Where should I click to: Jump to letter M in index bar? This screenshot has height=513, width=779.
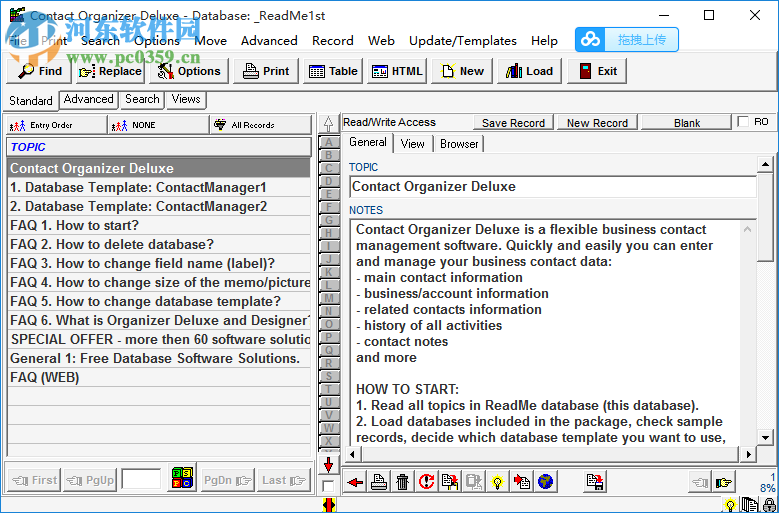(x=328, y=298)
